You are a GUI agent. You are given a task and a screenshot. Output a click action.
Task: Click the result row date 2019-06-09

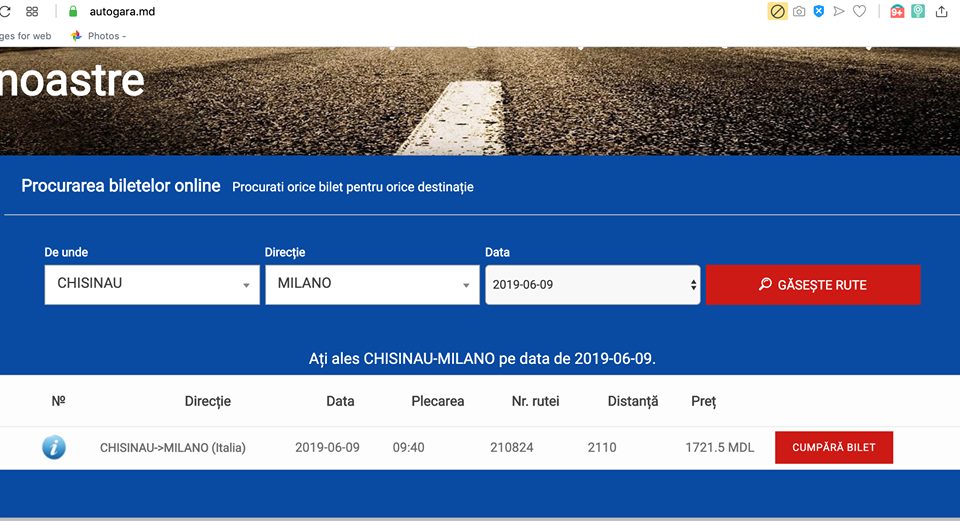click(x=327, y=448)
